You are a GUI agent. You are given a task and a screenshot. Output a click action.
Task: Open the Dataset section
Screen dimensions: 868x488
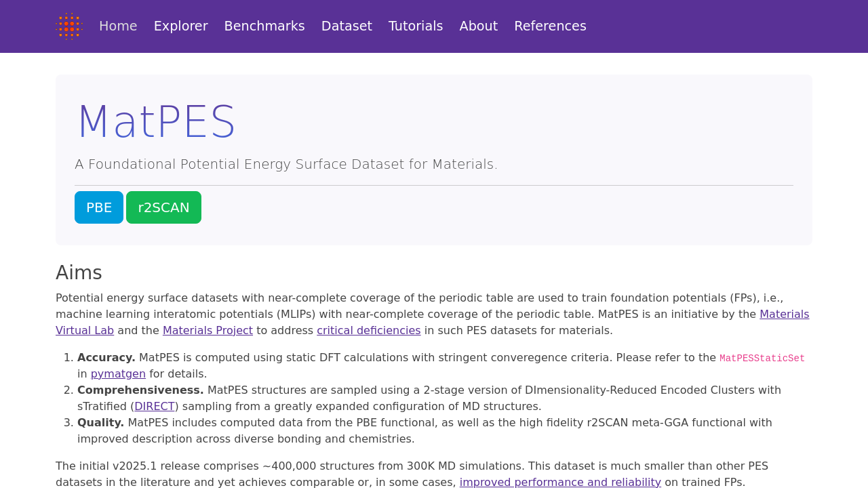click(347, 26)
